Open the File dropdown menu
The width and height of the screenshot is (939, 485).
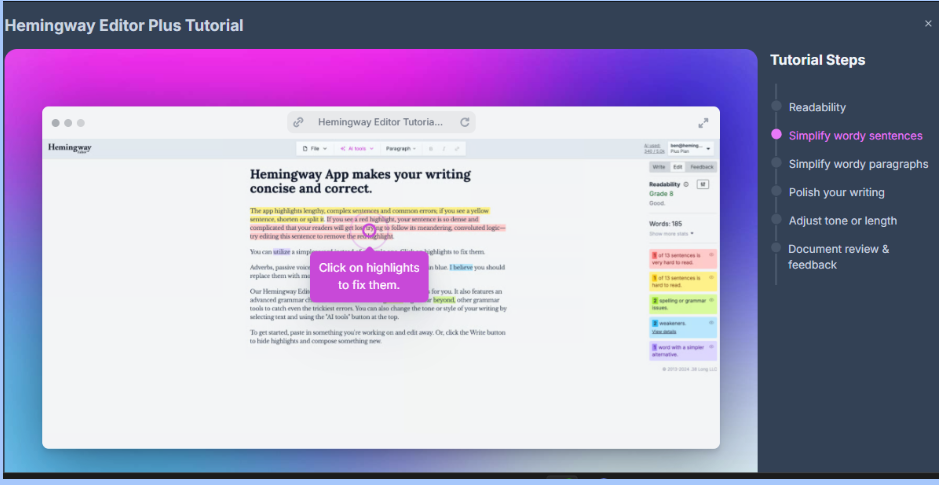coord(315,148)
